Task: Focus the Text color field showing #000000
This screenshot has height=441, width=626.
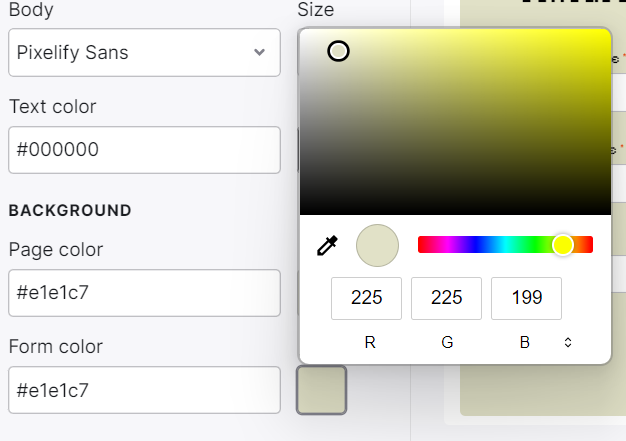Action: (x=145, y=150)
